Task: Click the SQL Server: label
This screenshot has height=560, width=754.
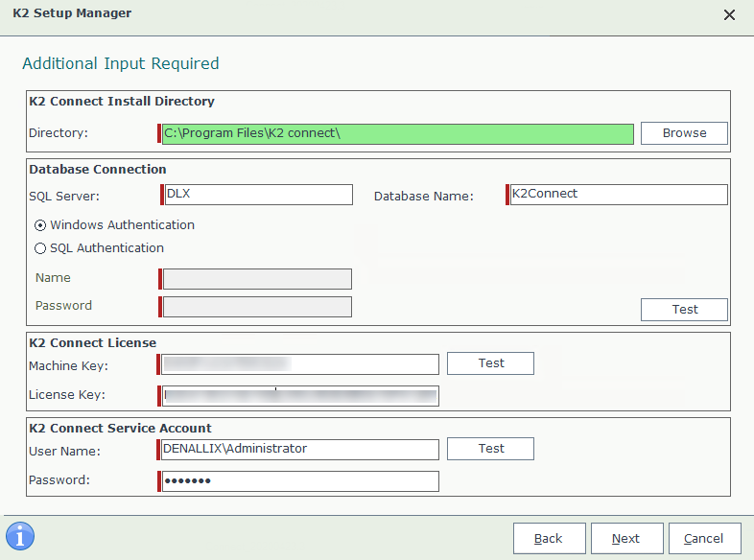Action: [64, 197]
